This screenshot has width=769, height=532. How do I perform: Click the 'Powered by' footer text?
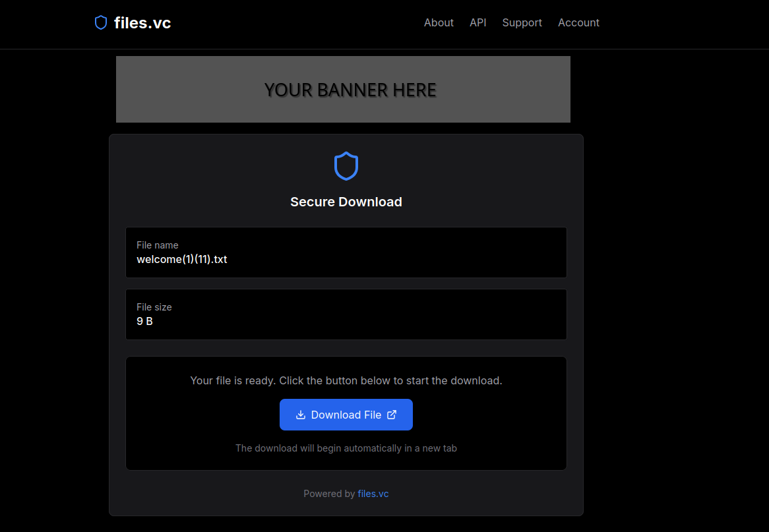point(329,494)
